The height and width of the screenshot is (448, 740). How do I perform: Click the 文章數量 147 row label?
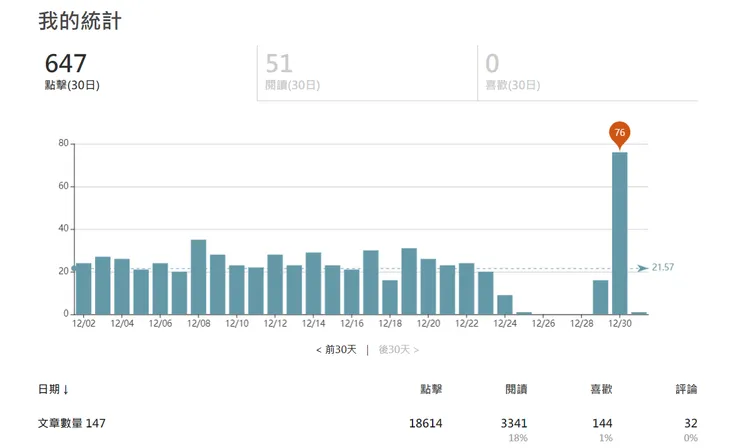(x=72, y=423)
